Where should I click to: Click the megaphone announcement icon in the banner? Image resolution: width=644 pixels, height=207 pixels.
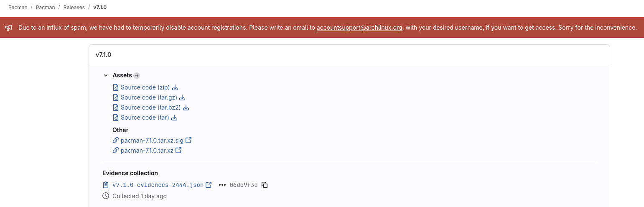[x=8, y=28]
